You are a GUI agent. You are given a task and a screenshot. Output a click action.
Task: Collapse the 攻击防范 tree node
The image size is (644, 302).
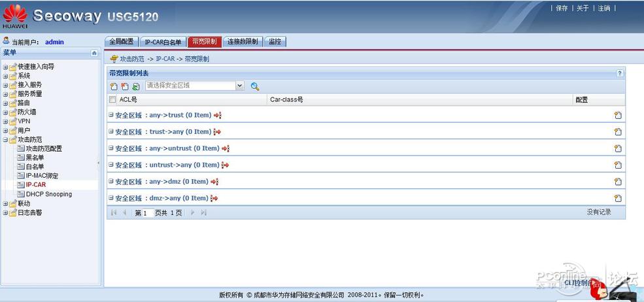(5, 140)
